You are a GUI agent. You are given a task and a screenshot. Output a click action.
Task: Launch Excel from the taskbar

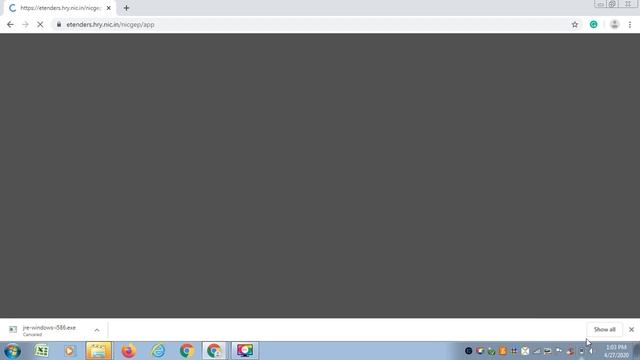coord(41,351)
